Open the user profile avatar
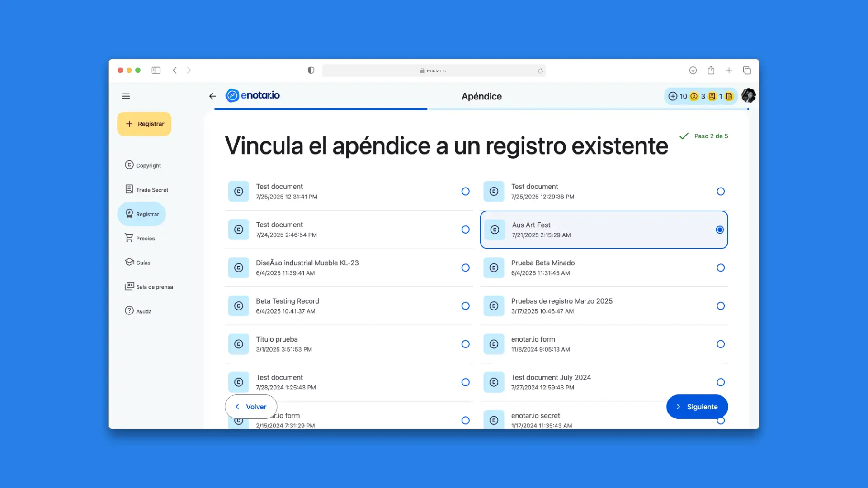 (748, 96)
